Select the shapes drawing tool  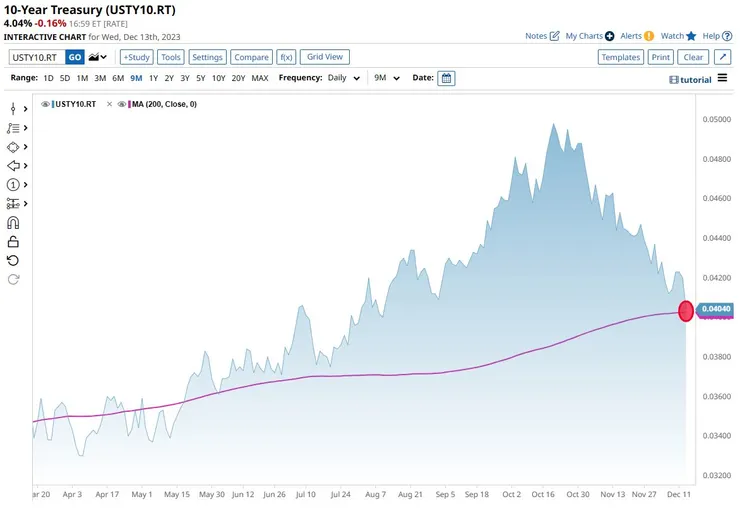coord(13,147)
